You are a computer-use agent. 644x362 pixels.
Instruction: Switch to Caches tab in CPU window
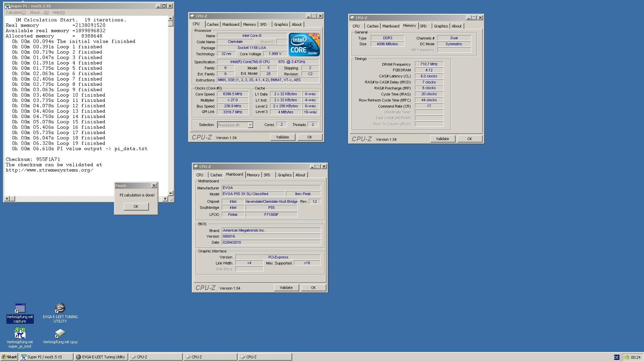[213, 25]
